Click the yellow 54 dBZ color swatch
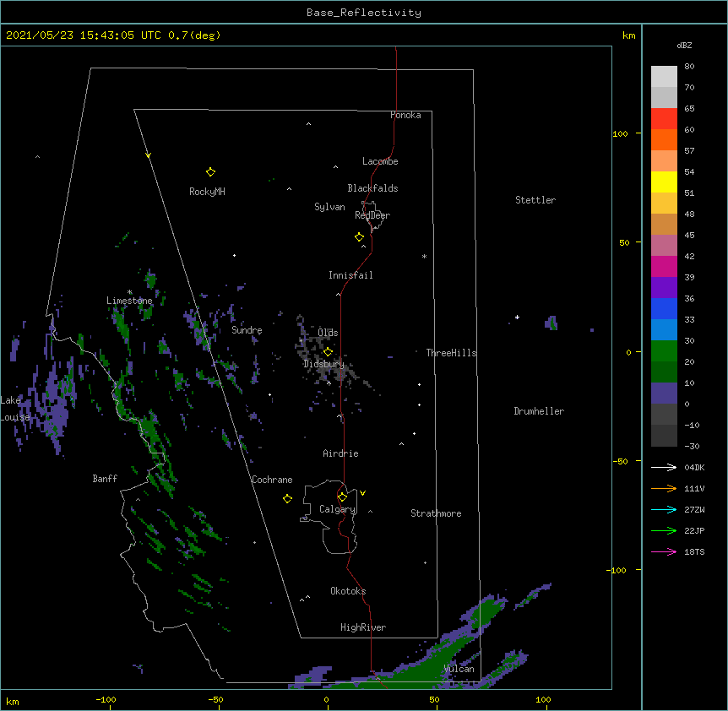 coord(664,182)
